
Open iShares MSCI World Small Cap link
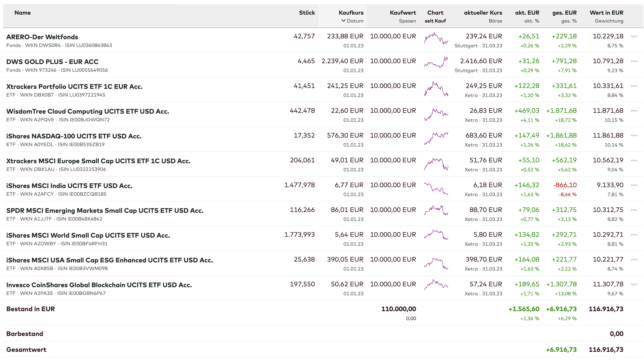(88, 235)
